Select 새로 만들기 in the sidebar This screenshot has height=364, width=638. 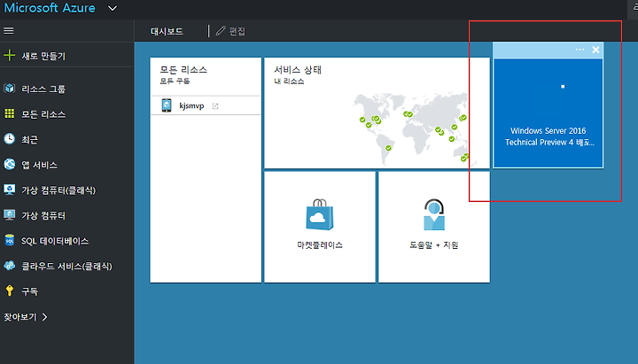(43, 56)
